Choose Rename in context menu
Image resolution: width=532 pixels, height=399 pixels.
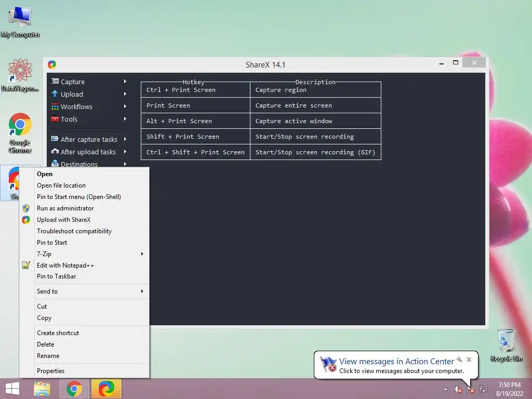coord(84,355)
